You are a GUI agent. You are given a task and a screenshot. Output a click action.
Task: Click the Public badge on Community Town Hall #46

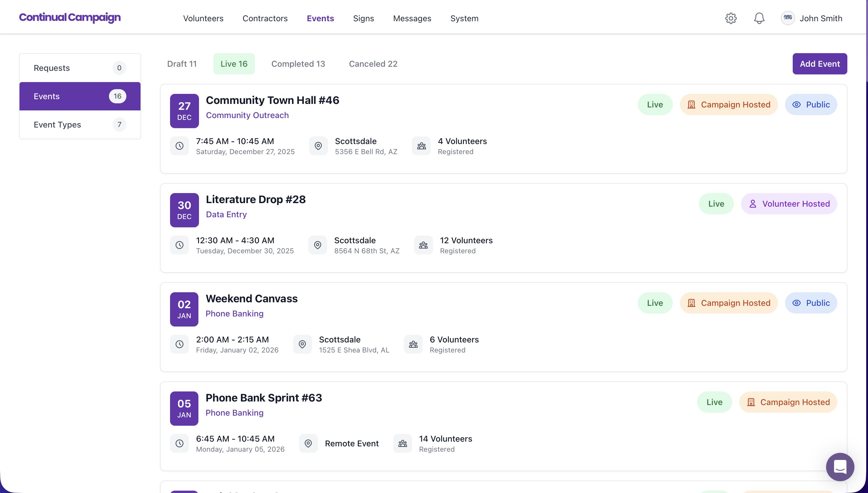811,105
